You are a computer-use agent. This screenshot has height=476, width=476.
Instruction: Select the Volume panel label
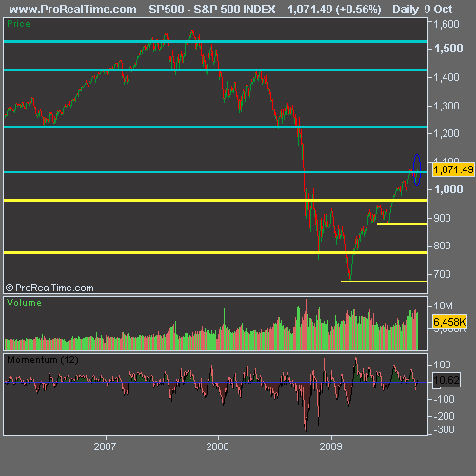pos(24,303)
